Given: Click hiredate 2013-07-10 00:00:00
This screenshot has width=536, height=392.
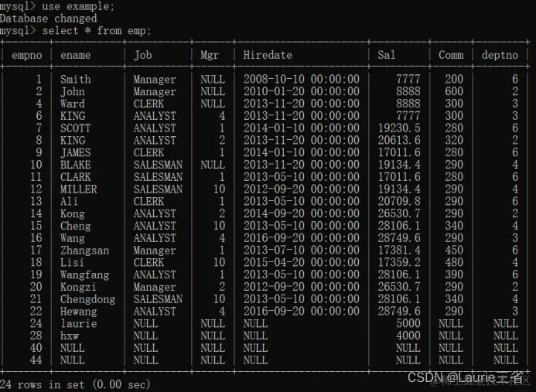Looking at the screenshot, I should 301,251.
